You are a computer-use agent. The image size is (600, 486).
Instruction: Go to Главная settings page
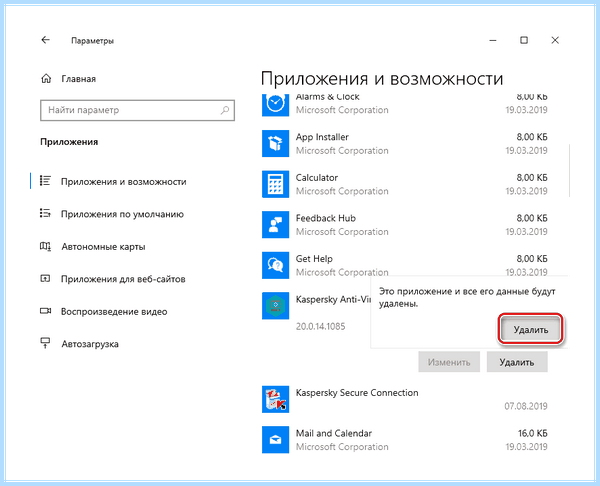tap(78, 79)
